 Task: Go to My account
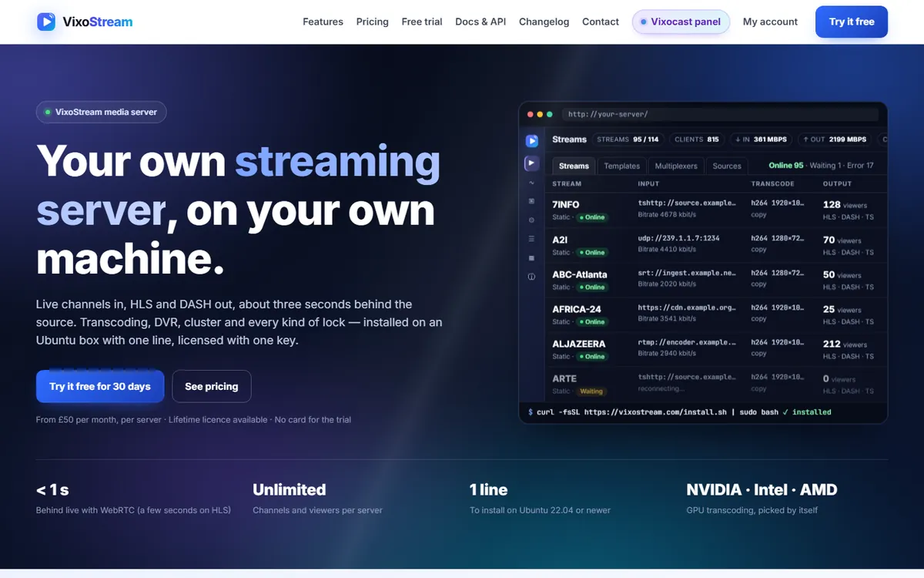[770, 22]
